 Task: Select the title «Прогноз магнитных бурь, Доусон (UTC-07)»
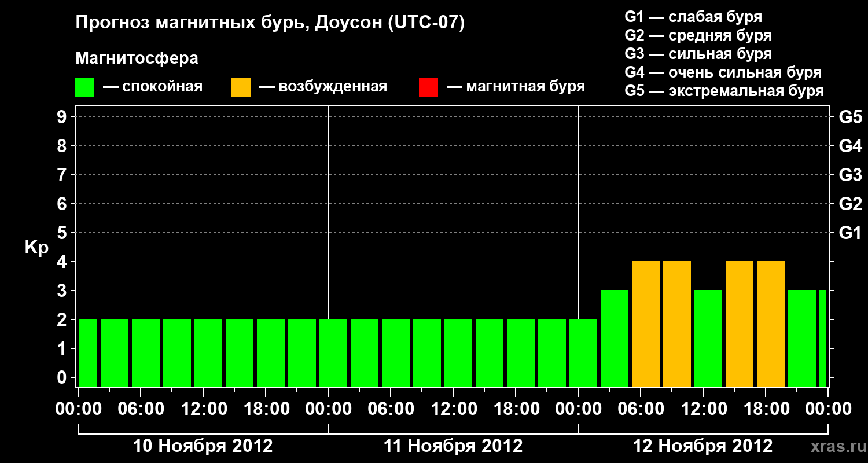(270, 24)
